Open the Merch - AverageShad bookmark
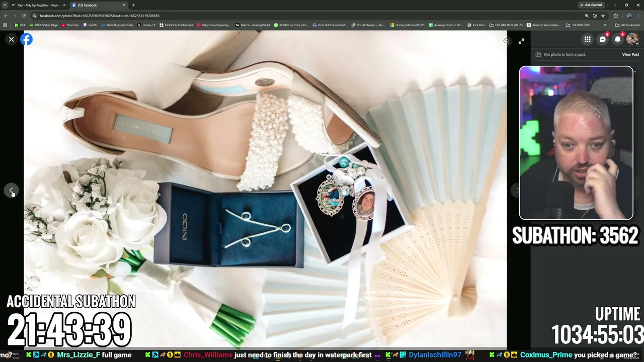 pos(253,25)
